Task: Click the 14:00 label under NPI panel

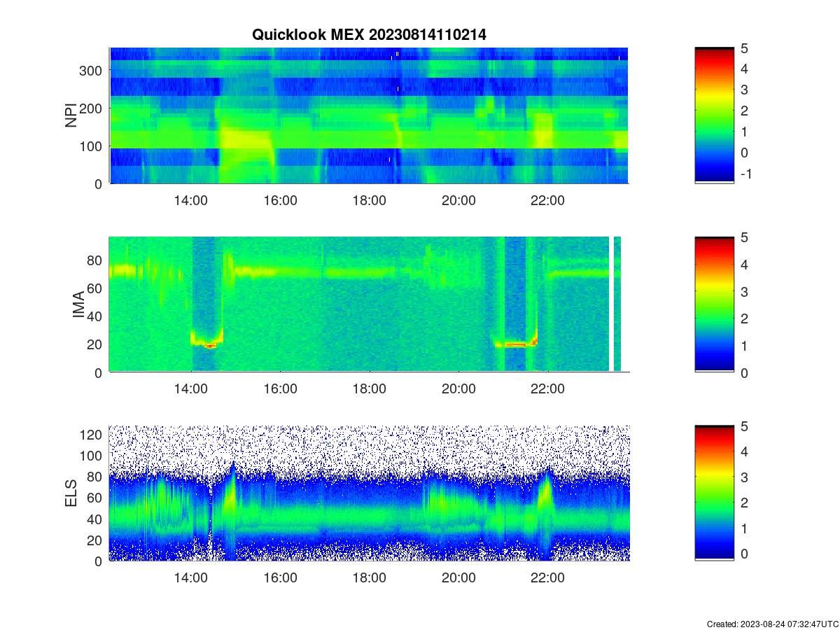Action: (191, 200)
